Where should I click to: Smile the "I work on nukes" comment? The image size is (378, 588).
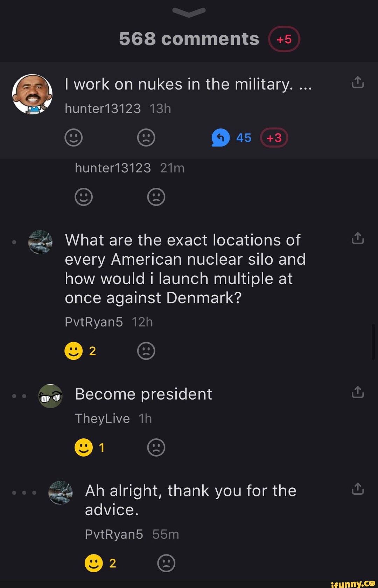pos(73,137)
